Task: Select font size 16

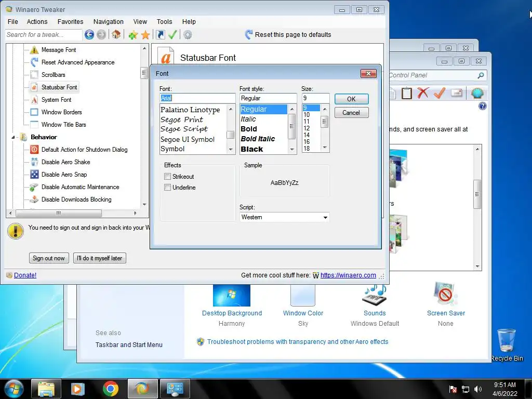Action: coord(307,142)
